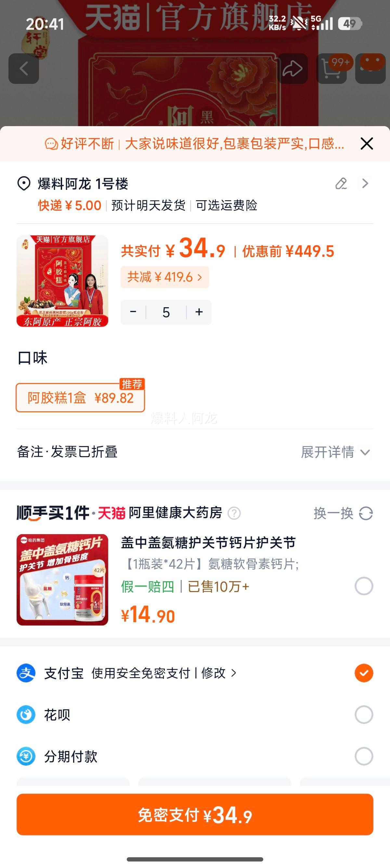390x868 pixels.
Task: Open address details chevron
Action: point(365,184)
